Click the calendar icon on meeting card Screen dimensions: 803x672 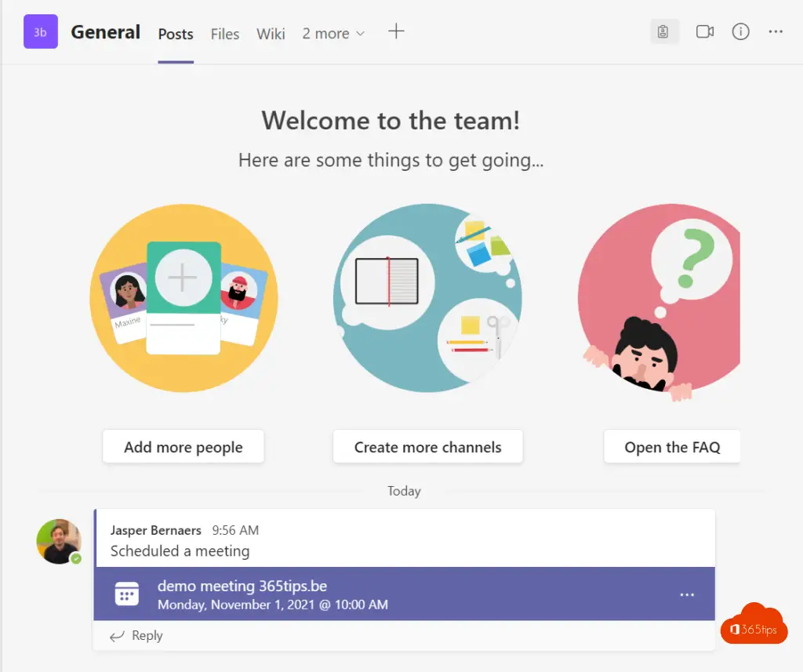127,594
